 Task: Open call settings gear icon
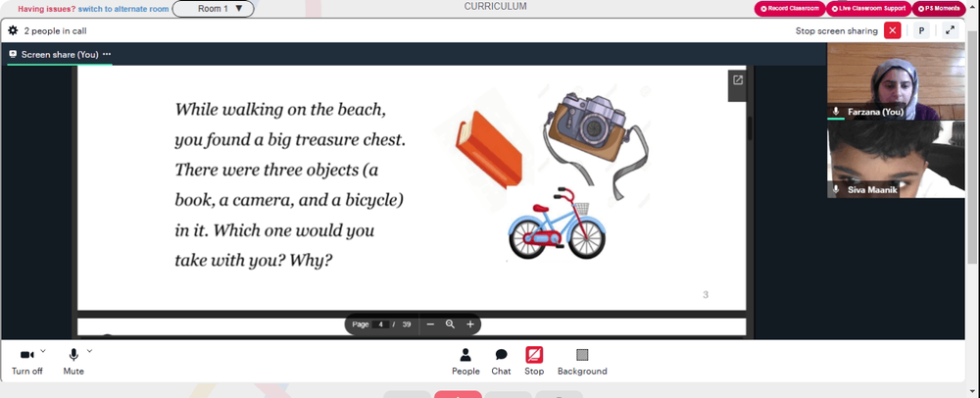[13, 30]
